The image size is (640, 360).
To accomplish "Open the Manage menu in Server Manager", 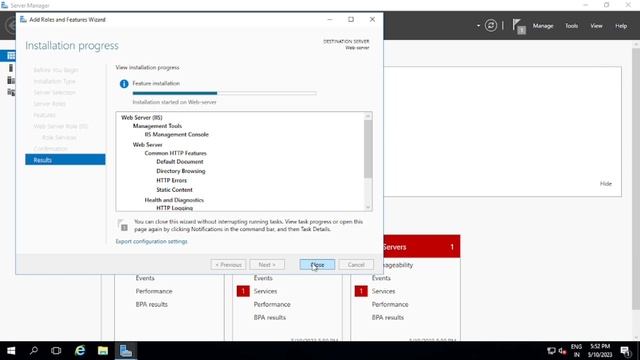I will [543, 26].
